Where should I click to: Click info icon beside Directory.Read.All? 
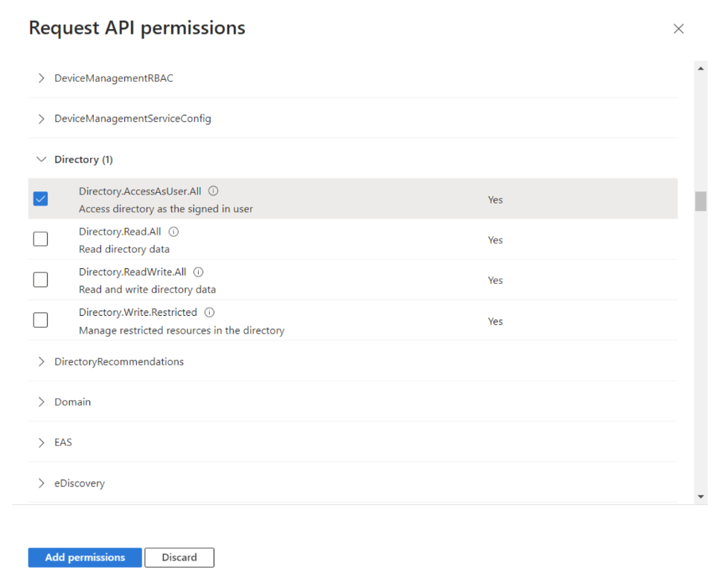(x=173, y=232)
